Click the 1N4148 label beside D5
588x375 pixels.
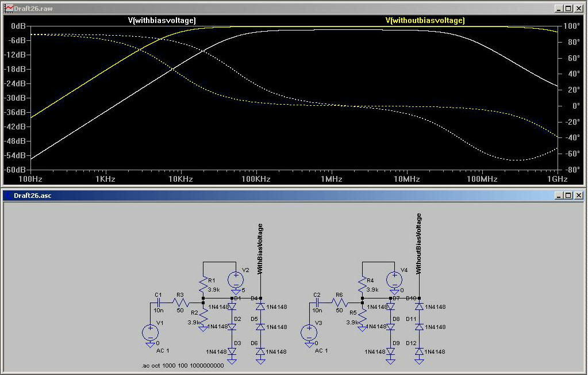[x=276, y=327]
